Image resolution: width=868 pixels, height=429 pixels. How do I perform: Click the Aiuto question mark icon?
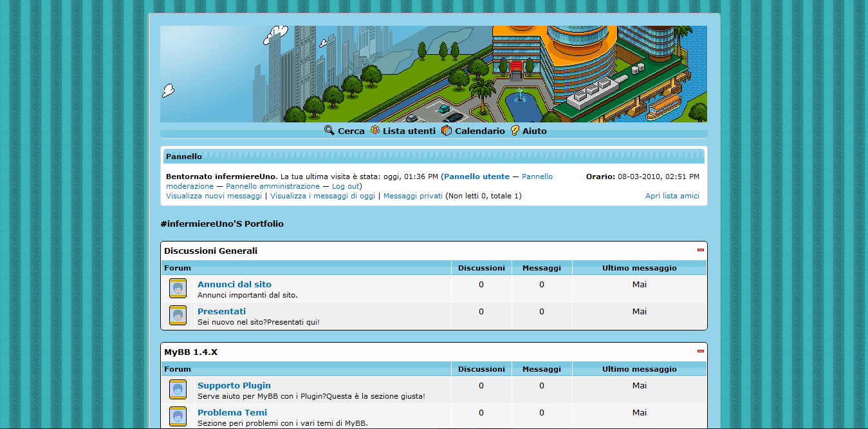515,131
